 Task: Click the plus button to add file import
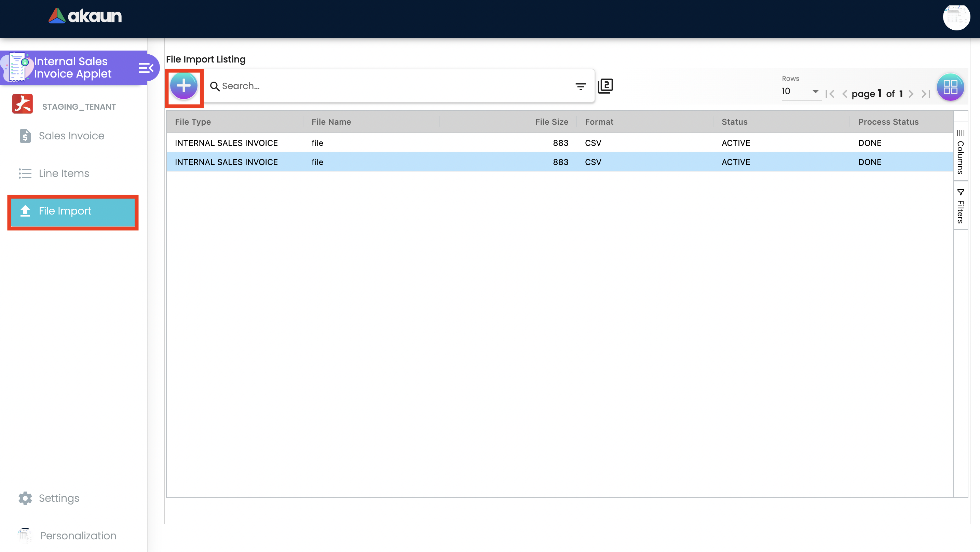184,86
